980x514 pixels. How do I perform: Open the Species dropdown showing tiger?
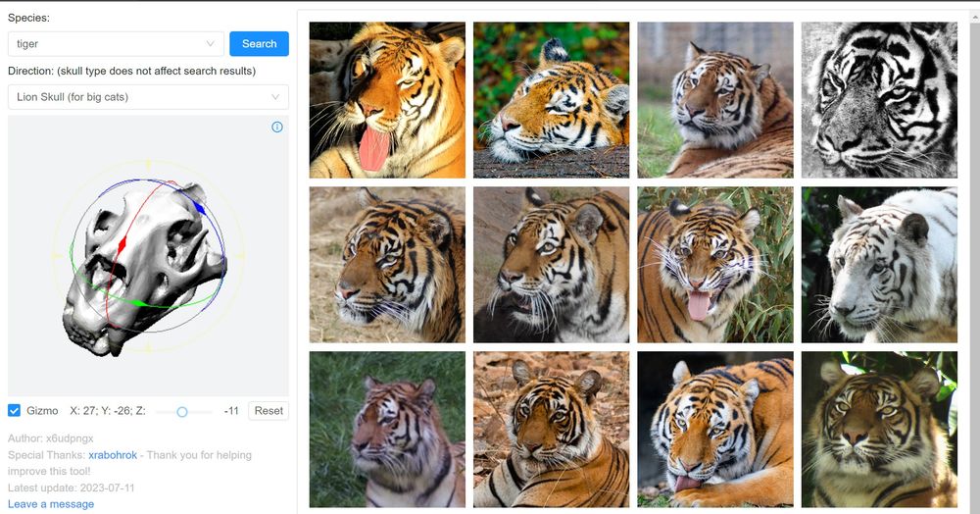click(116, 44)
